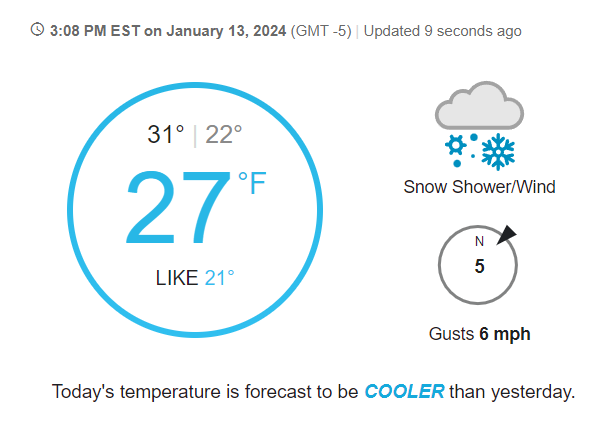Viewport: 612px width, 426px height.
Task: Click the Snow Shower/Wind condition label
Action: pos(479,187)
